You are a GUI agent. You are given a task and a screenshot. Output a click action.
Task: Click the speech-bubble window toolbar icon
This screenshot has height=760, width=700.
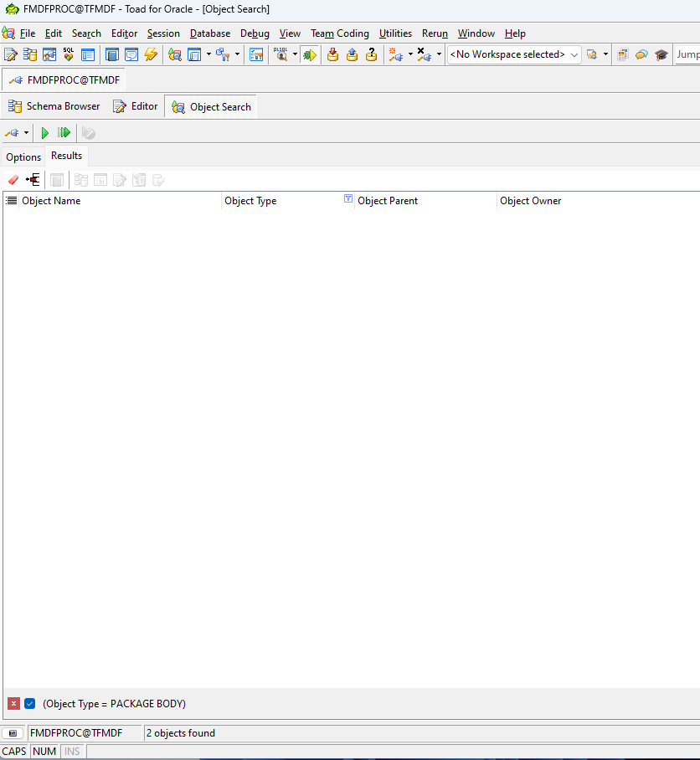point(131,54)
